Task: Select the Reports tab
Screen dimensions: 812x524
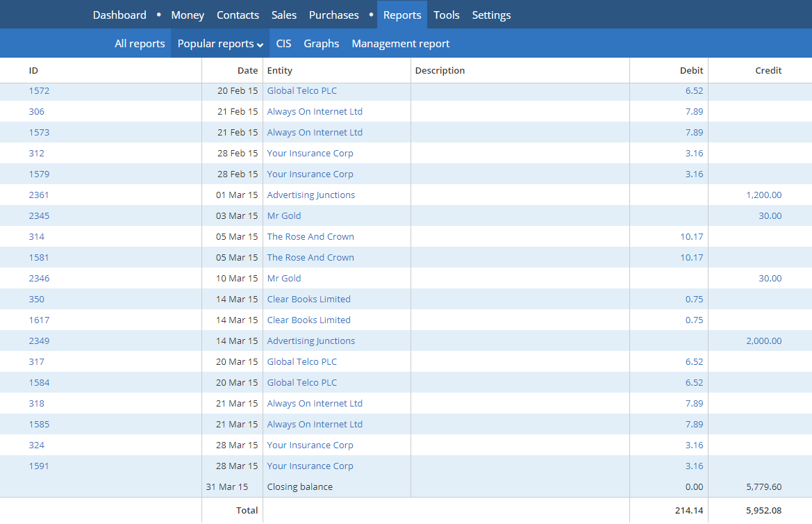Action: (x=402, y=15)
